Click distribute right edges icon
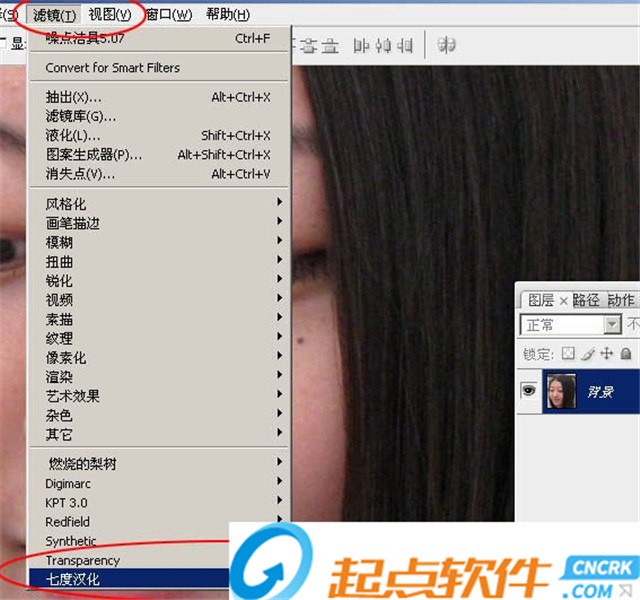This screenshot has height=600, width=640. tap(404, 46)
